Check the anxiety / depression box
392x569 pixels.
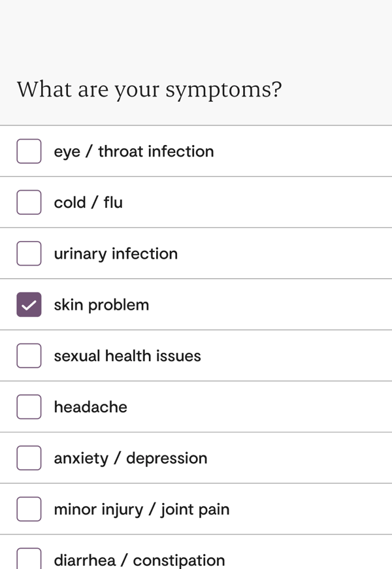coord(29,458)
